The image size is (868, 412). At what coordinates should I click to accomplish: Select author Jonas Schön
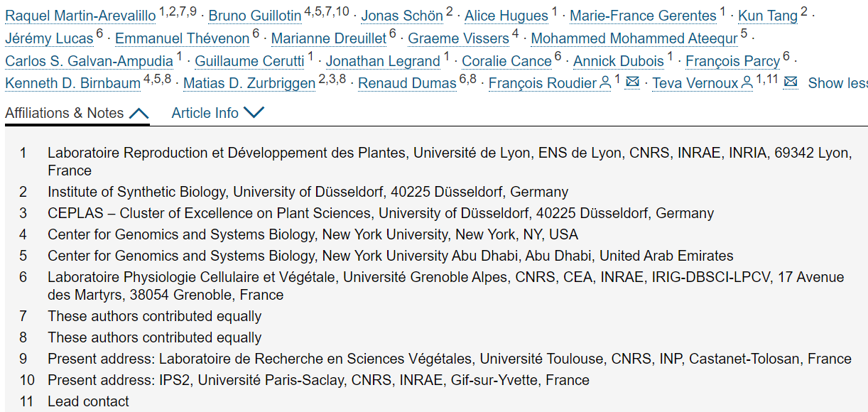pos(402,16)
